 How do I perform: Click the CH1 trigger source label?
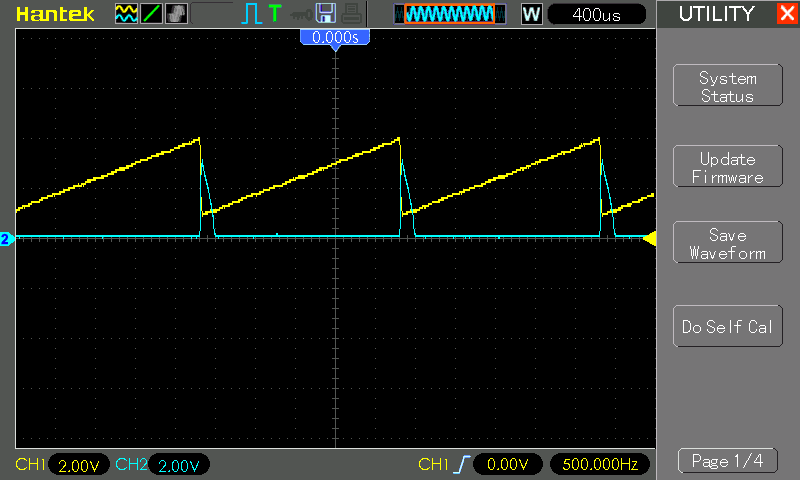(x=433, y=464)
